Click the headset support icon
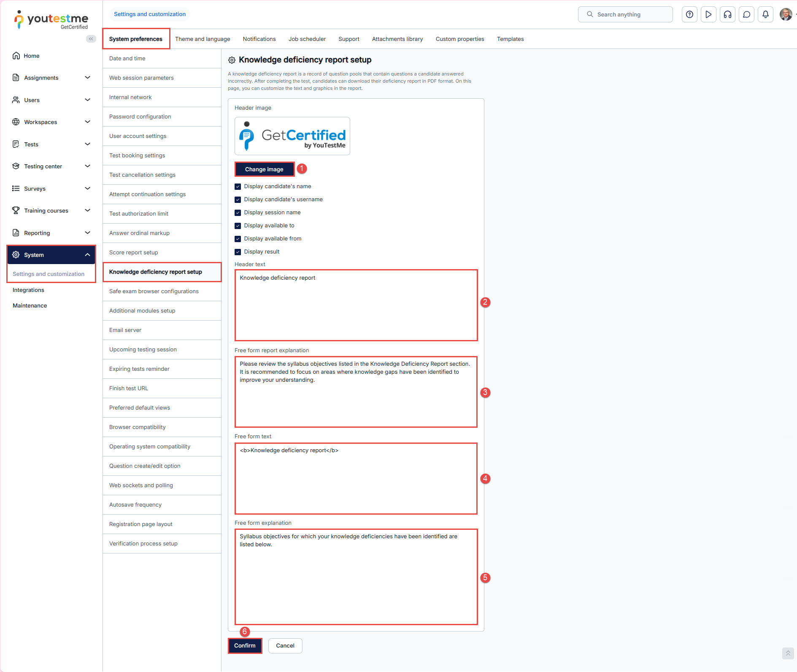The height and width of the screenshot is (672, 797). click(727, 14)
